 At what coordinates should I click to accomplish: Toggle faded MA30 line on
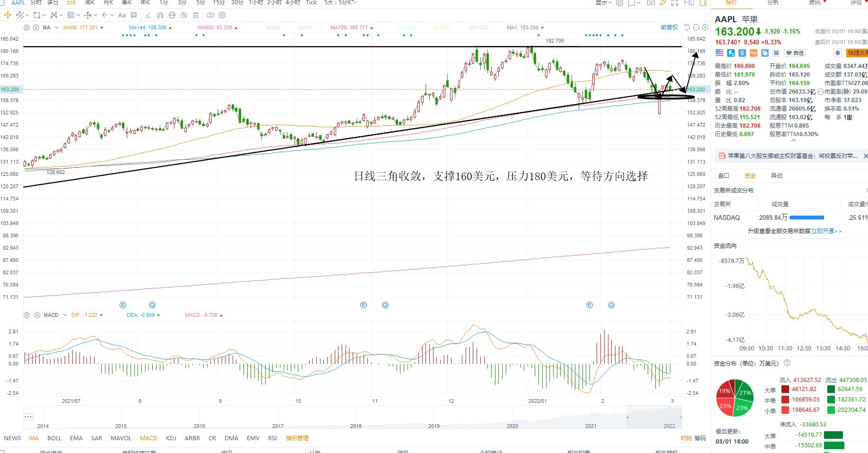[x=273, y=27]
